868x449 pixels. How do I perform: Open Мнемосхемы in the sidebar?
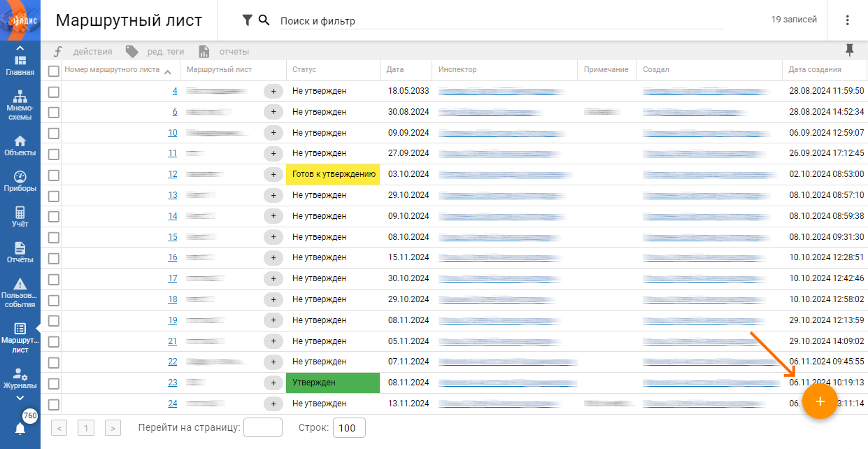click(x=20, y=106)
